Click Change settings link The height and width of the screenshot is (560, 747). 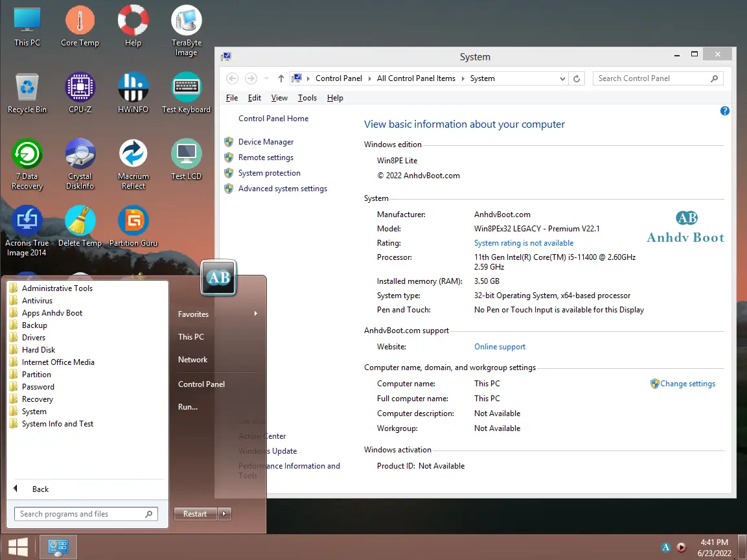pyautogui.click(x=687, y=384)
